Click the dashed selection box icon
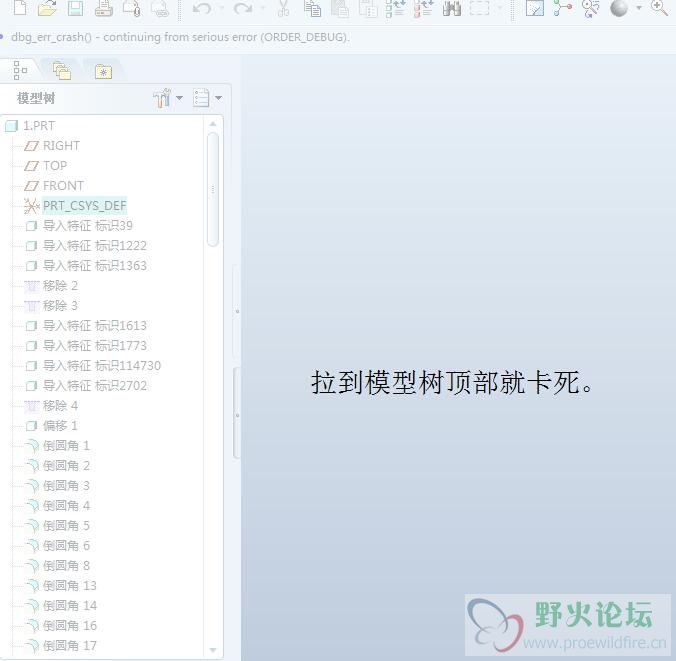Viewport: 676px width, 661px height. click(x=479, y=8)
